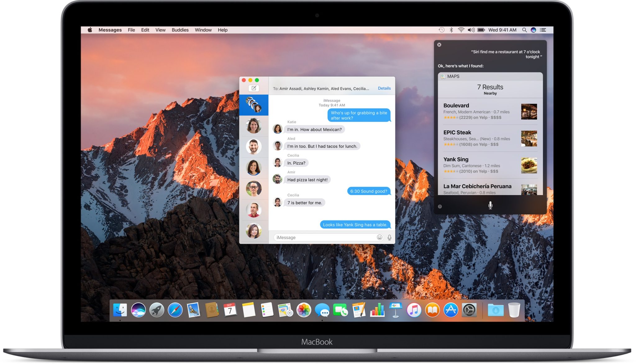Tap the Siri microphone button
636x364 pixels.
tap(490, 205)
